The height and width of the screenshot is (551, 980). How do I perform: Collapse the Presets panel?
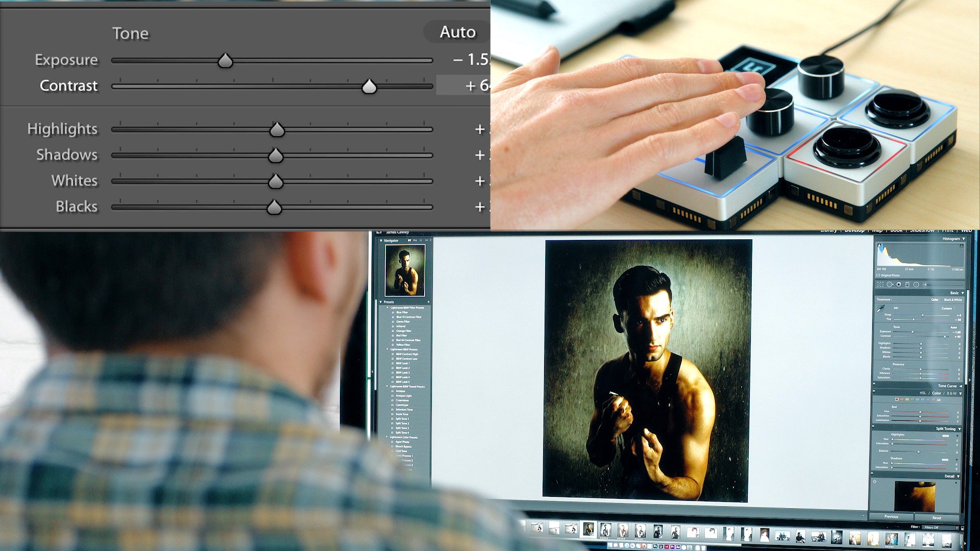coord(381,302)
